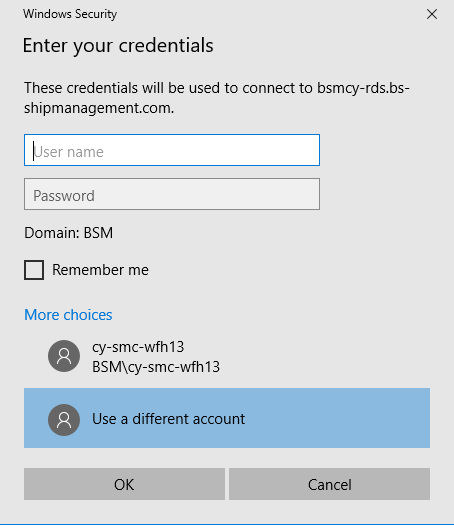454x529 pixels.
Task: Click the empty right side of the highlighted account tile
Action: tap(337, 418)
